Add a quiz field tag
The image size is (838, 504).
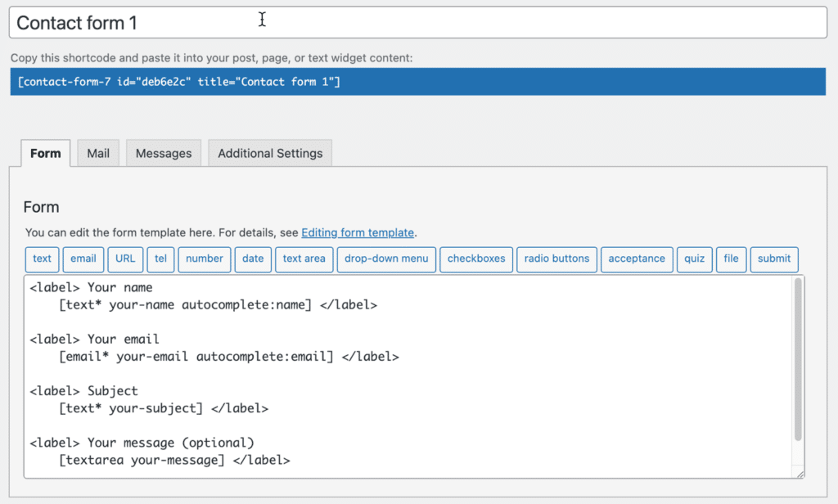[695, 259]
